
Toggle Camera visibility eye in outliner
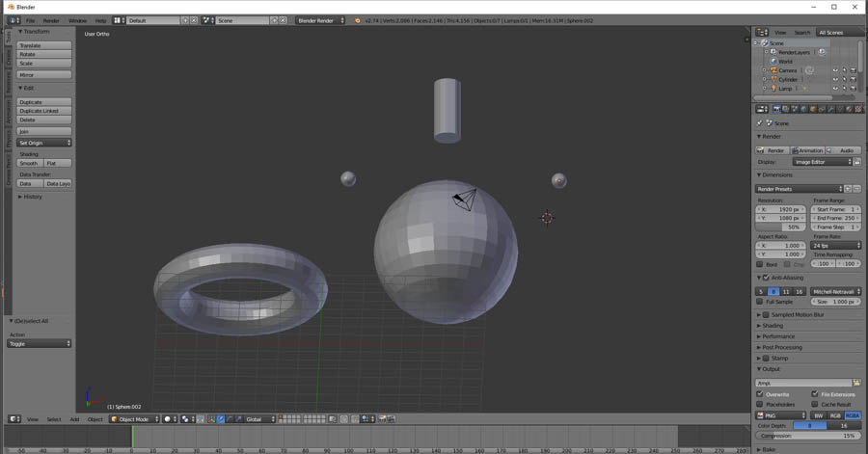(x=835, y=70)
